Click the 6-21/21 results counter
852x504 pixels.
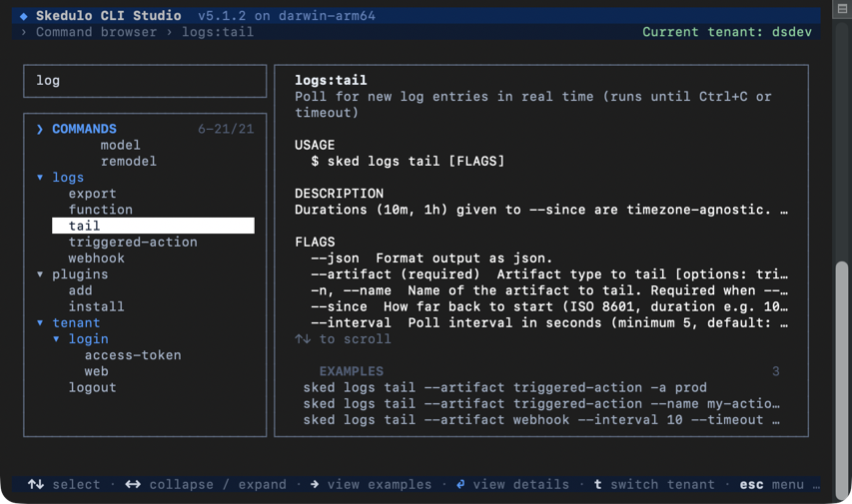tap(226, 129)
